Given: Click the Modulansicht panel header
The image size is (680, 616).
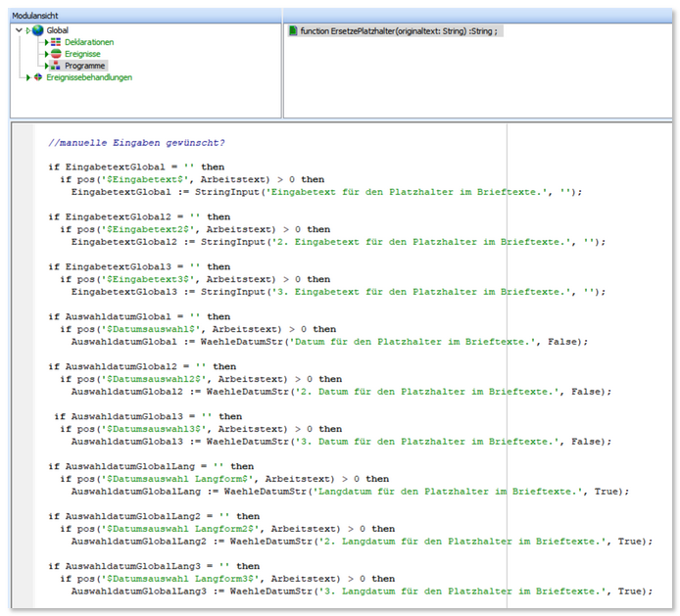Looking at the screenshot, I should coord(146,16).
